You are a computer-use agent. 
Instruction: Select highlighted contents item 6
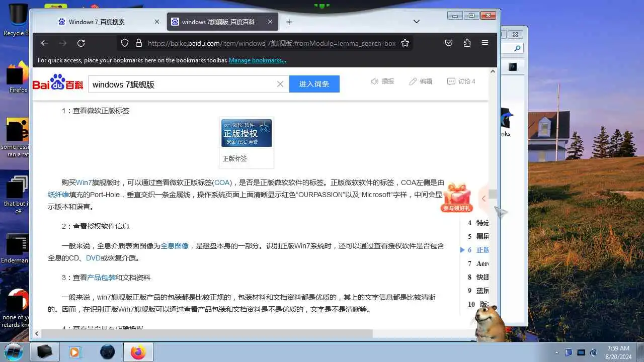[478, 250]
